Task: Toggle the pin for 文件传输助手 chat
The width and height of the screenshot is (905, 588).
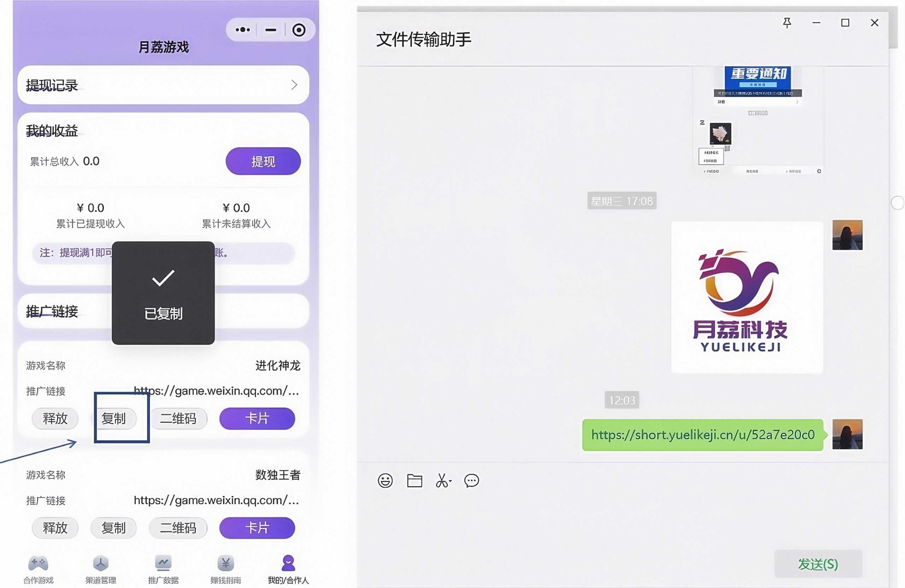Action: coord(787,23)
